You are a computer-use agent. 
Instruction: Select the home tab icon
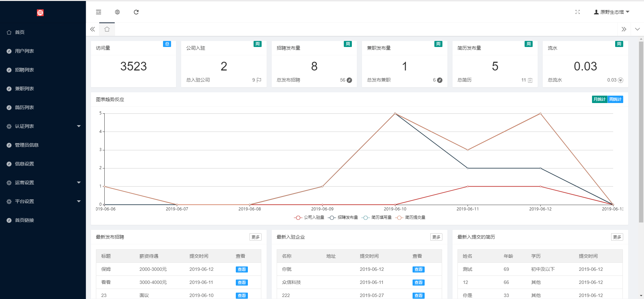click(x=107, y=29)
